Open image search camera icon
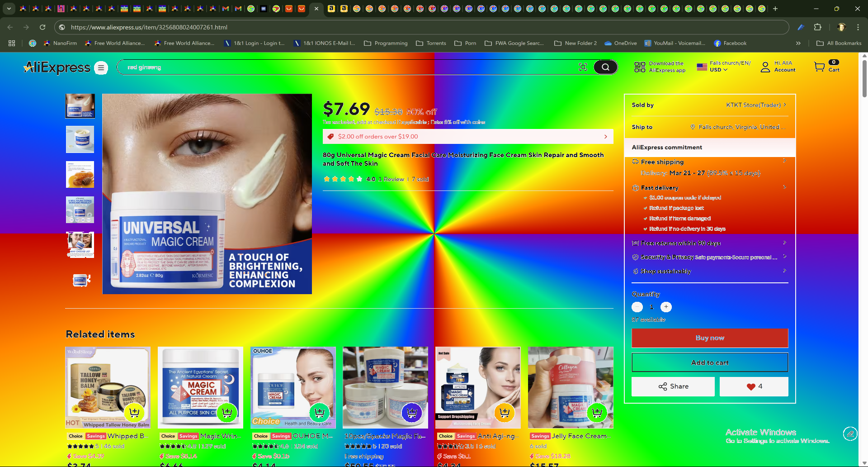 click(583, 67)
